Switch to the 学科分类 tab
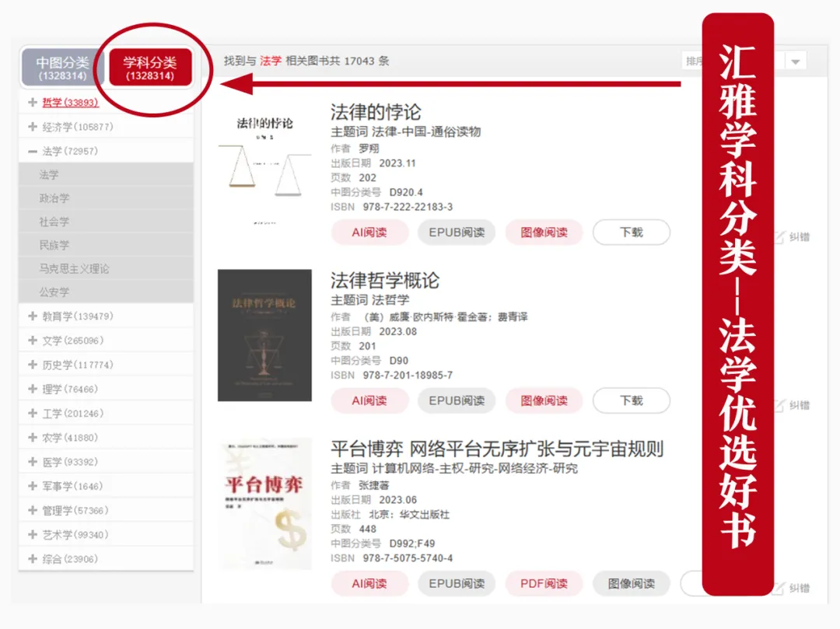Image resolution: width=840 pixels, height=629 pixels. 150,68
